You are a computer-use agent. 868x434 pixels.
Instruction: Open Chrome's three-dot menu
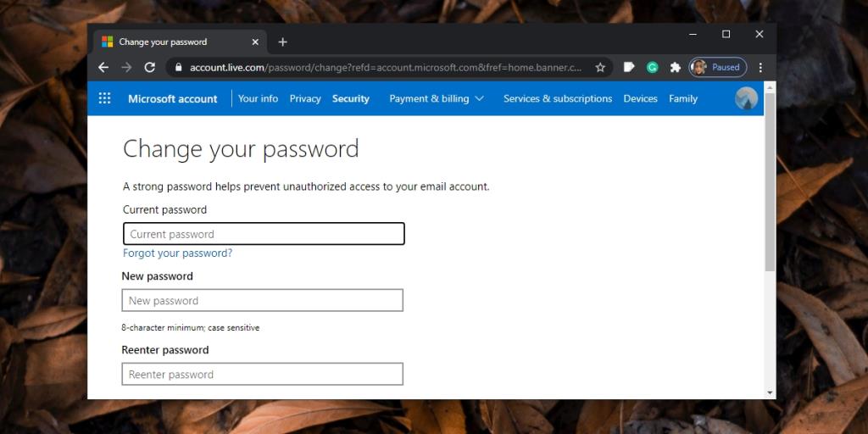tap(760, 67)
